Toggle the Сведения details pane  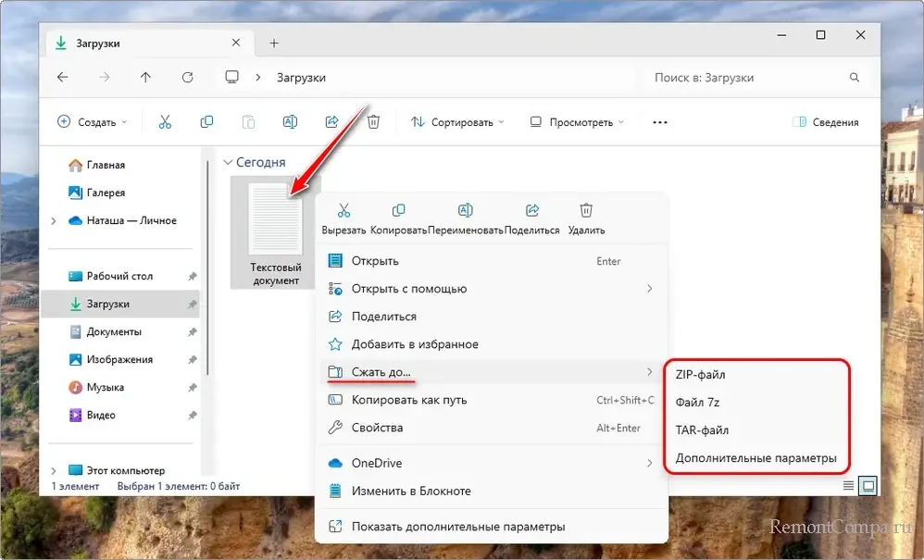pos(825,122)
